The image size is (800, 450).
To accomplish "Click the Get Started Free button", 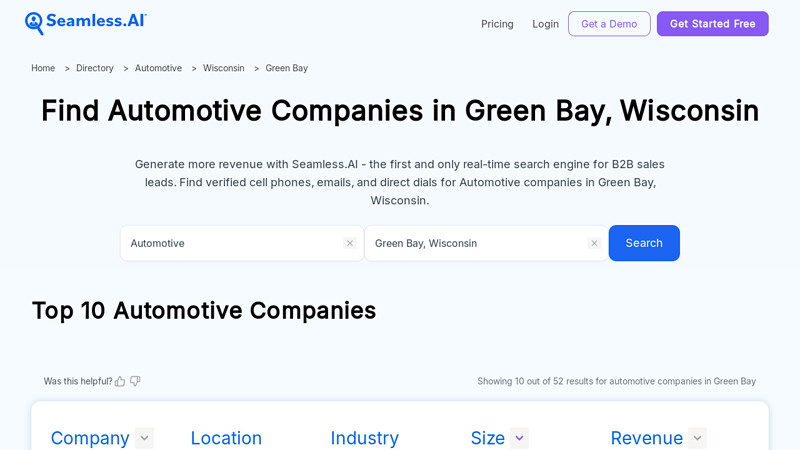I will click(x=712, y=24).
